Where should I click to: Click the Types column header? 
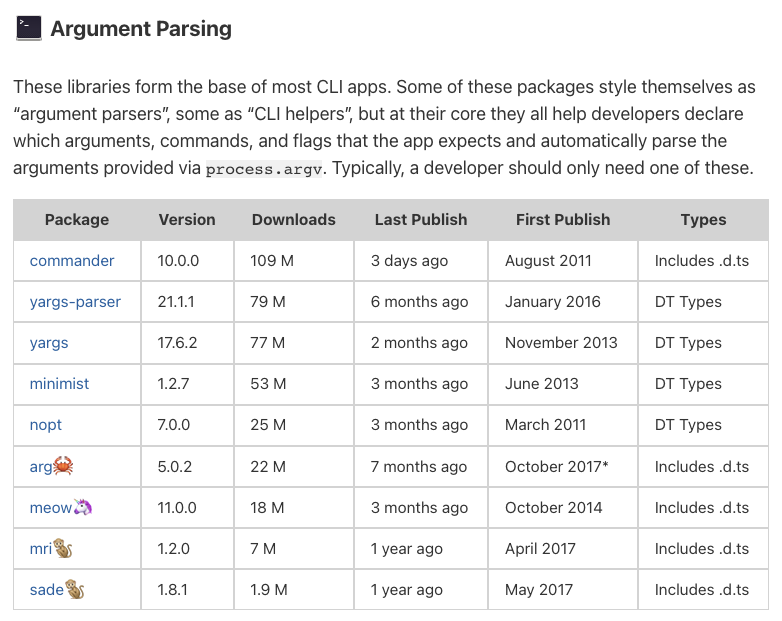click(x=703, y=219)
